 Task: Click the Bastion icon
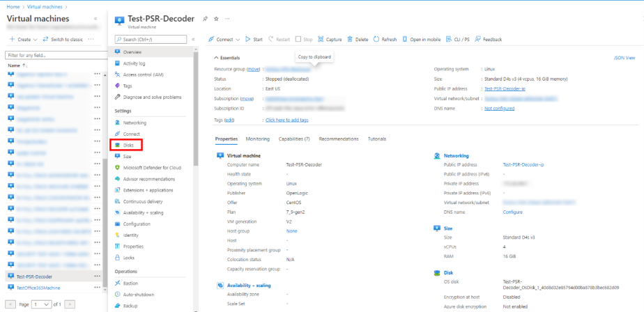tap(118, 283)
